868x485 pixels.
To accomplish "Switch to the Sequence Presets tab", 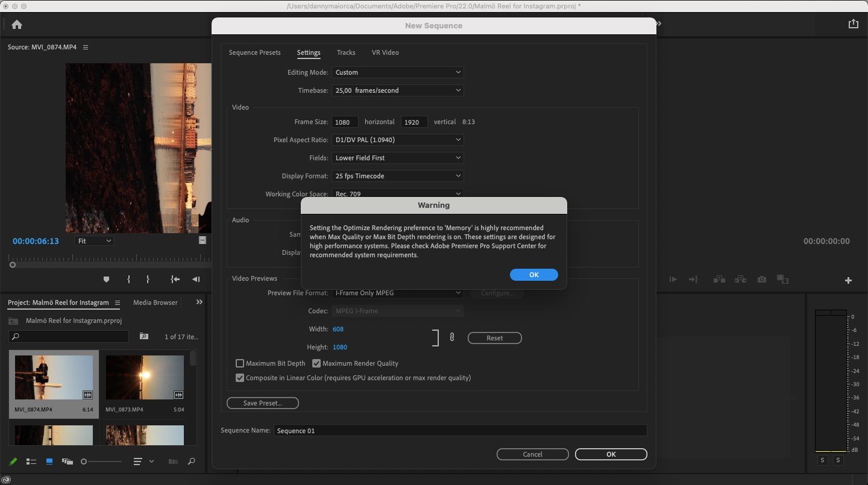I will 254,52.
